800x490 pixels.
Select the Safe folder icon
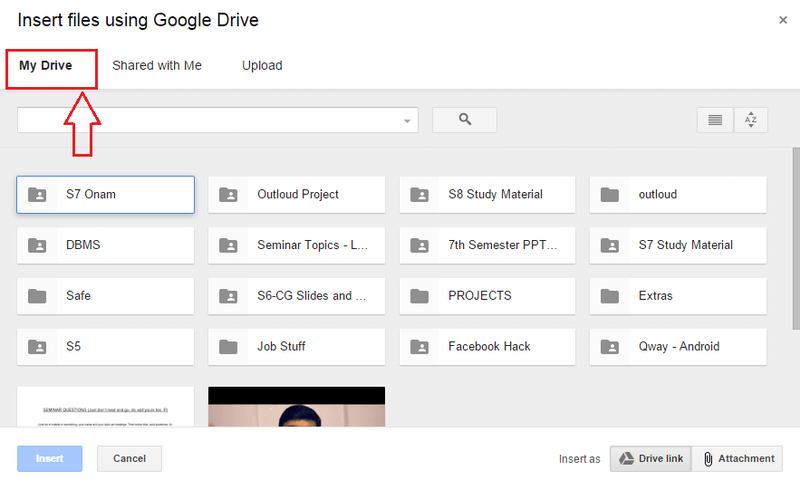(37, 296)
